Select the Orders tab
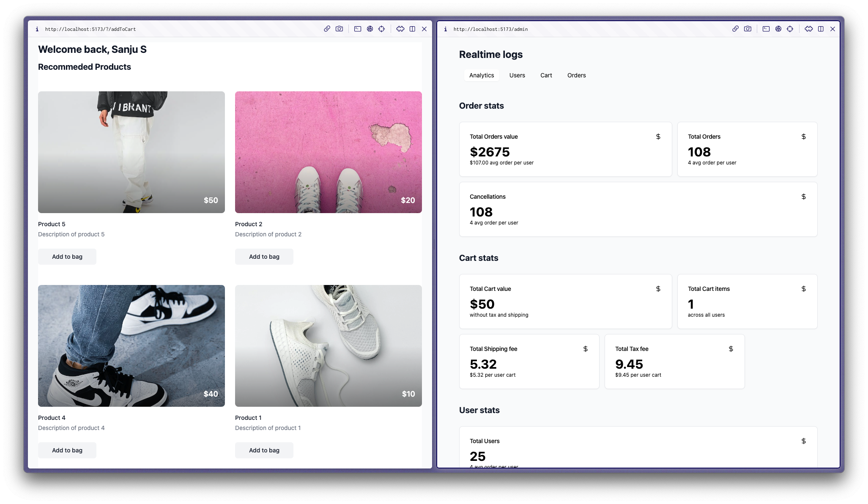Screen dimensions: 868x504 [576, 75]
